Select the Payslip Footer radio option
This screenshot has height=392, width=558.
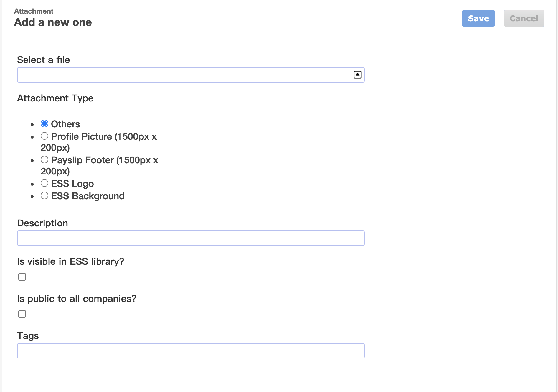(44, 159)
